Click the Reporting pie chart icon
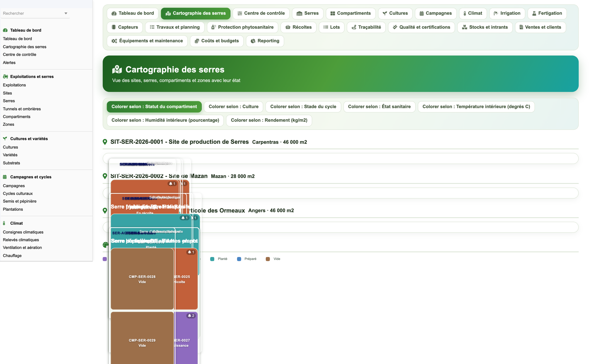Viewport: 589px width, 364px height. (x=253, y=41)
